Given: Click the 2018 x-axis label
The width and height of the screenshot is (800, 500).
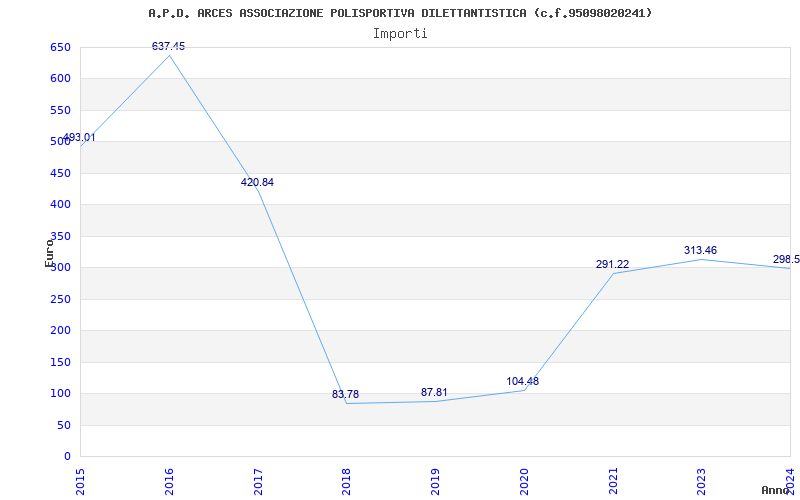Looking at the screenshot, I should pyautogui.click(x=346, y=482).
